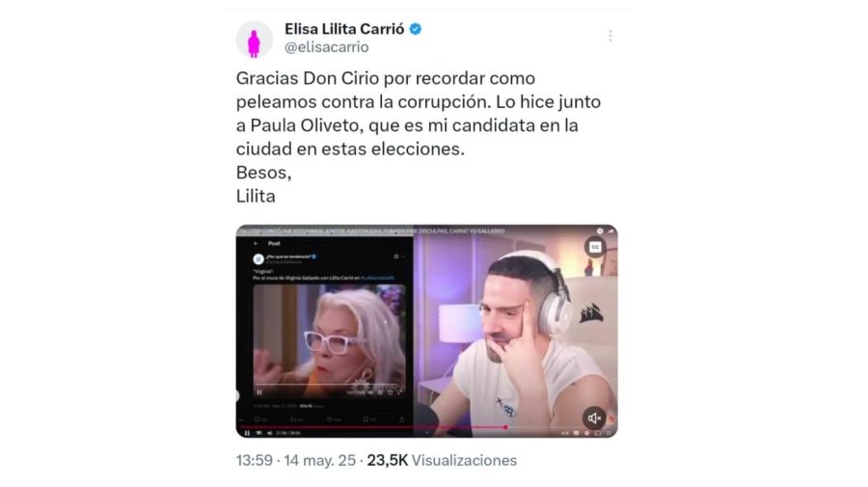Click the 13:59 · 14 may. 25 timestamp
The height and width of the screenshot is (487, 868).
pyautogui.click(x=296, y=460)
